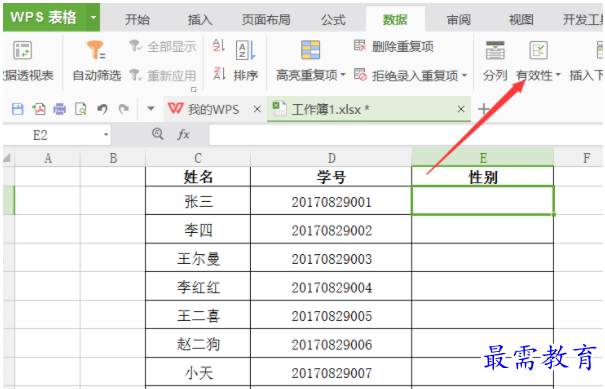
Task: Select the cell with 20170829004
Action: (331, 287)
